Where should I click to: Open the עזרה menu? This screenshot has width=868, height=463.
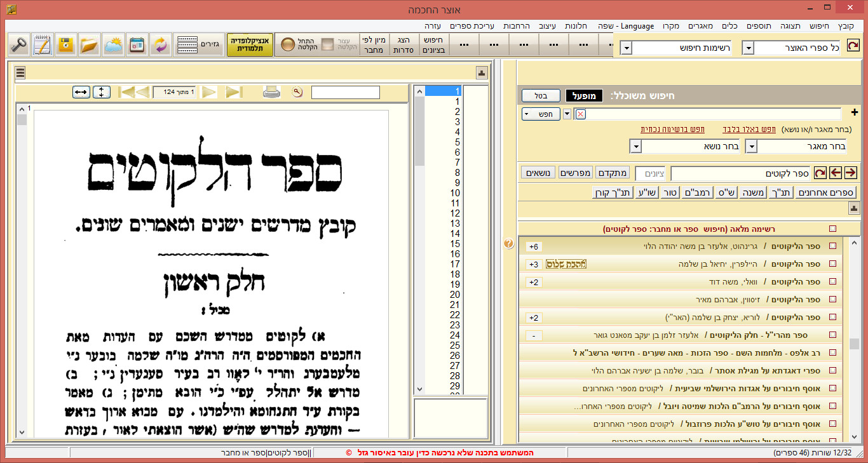tap(433, 26)
